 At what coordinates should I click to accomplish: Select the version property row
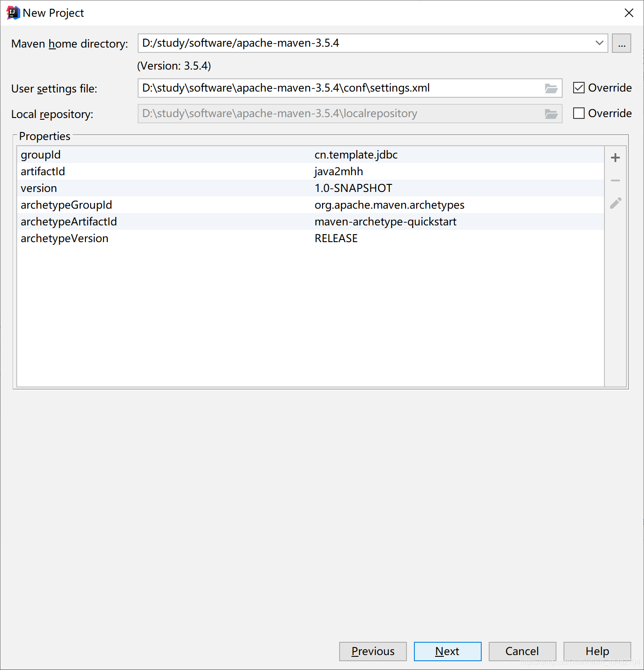(311, 188)
